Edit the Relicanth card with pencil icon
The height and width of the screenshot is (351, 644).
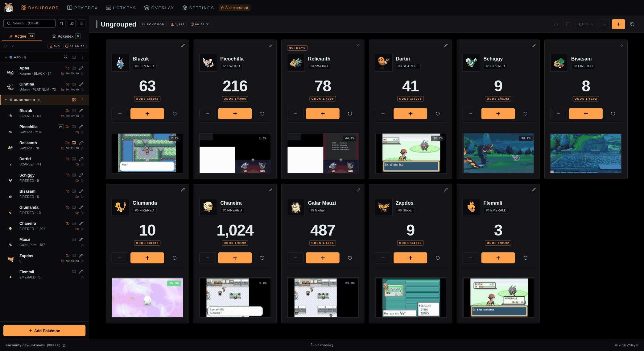(x=358, y=46)
